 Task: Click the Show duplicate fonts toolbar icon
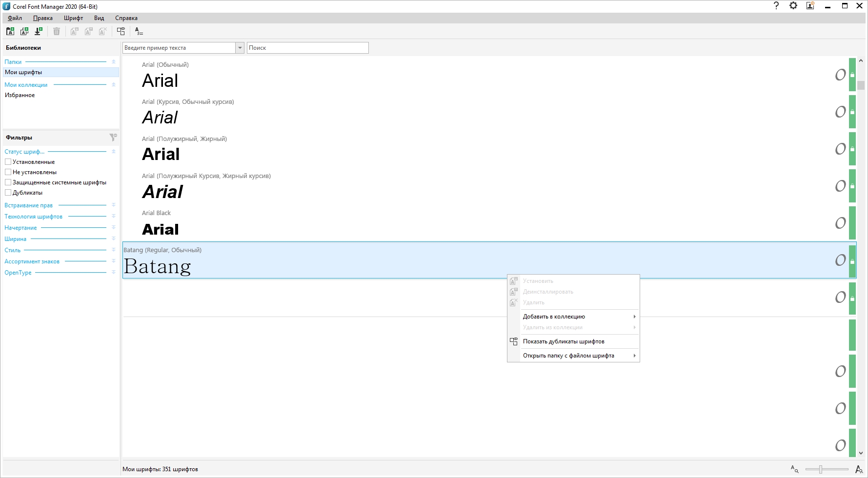[x=121, y=31]
